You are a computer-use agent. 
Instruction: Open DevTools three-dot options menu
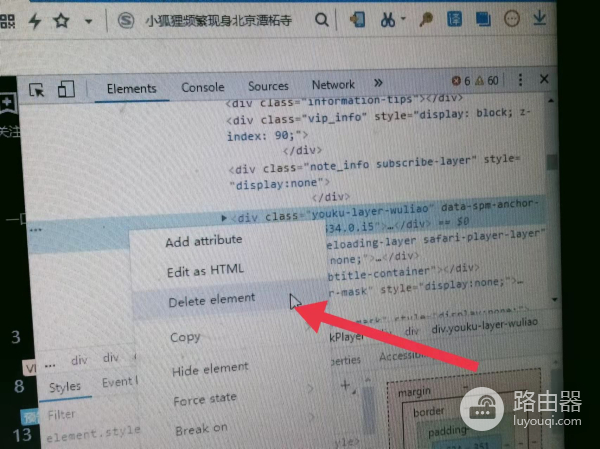(x=519, y=80)
